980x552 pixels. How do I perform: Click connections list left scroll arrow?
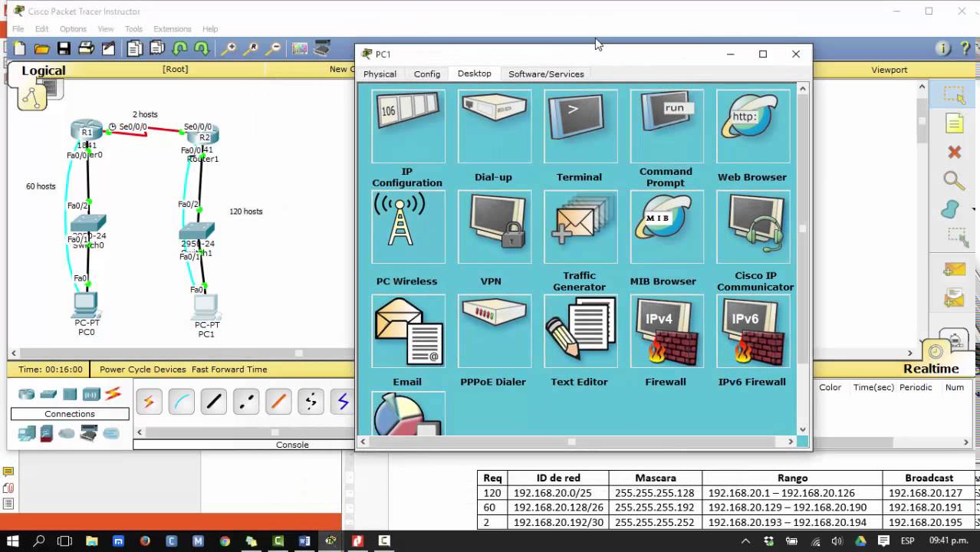139,432
